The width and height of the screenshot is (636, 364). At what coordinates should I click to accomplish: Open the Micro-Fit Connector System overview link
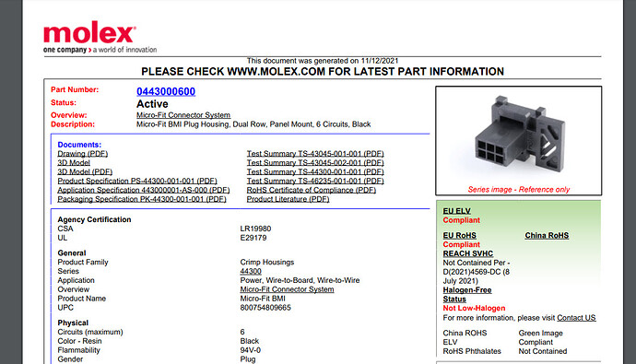click(183, 115)
